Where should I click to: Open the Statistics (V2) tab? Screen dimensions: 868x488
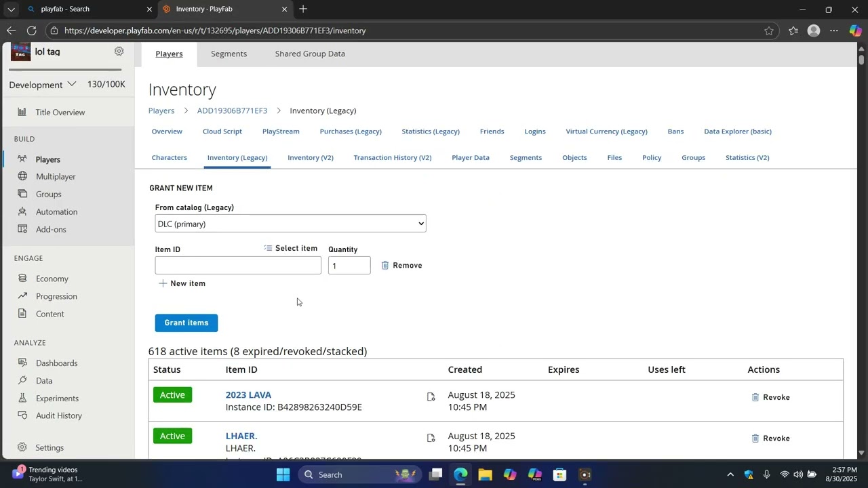click(747, 157)
